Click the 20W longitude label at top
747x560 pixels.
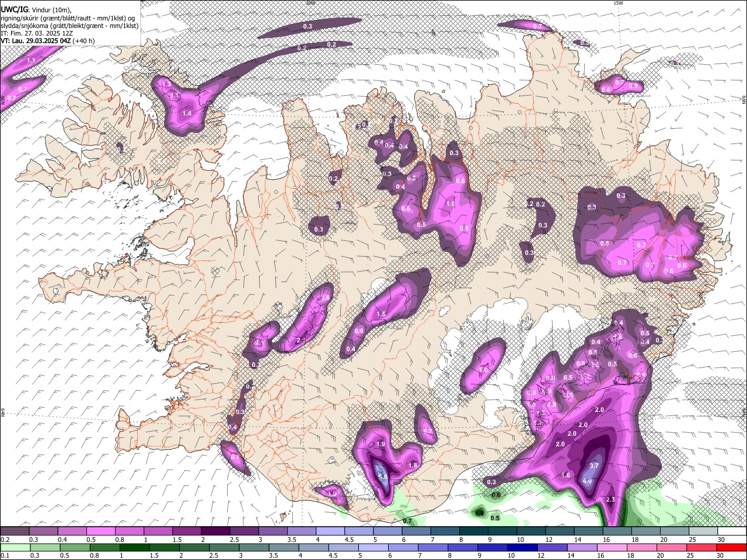(x=310, y=3)
